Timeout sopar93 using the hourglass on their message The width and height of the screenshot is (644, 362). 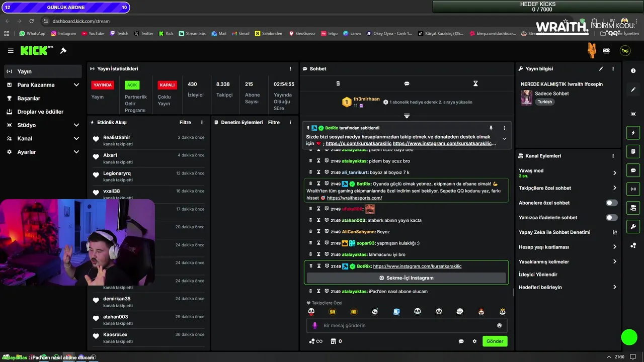[x=318, y=243]
